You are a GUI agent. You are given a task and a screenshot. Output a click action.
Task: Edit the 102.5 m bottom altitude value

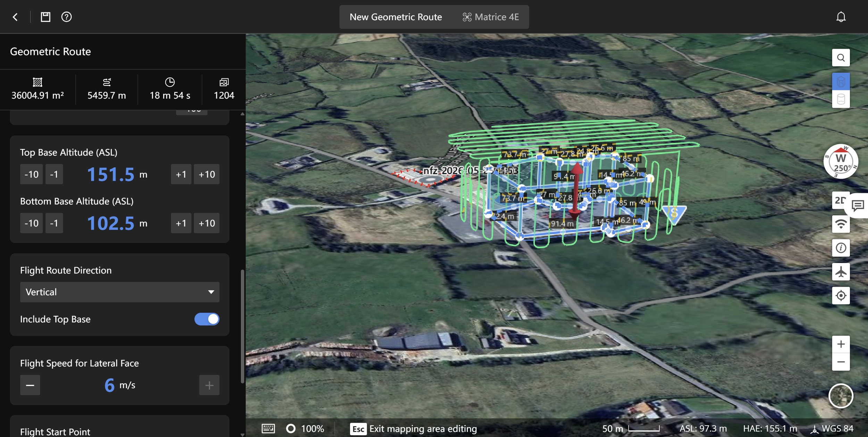[111, 223]
